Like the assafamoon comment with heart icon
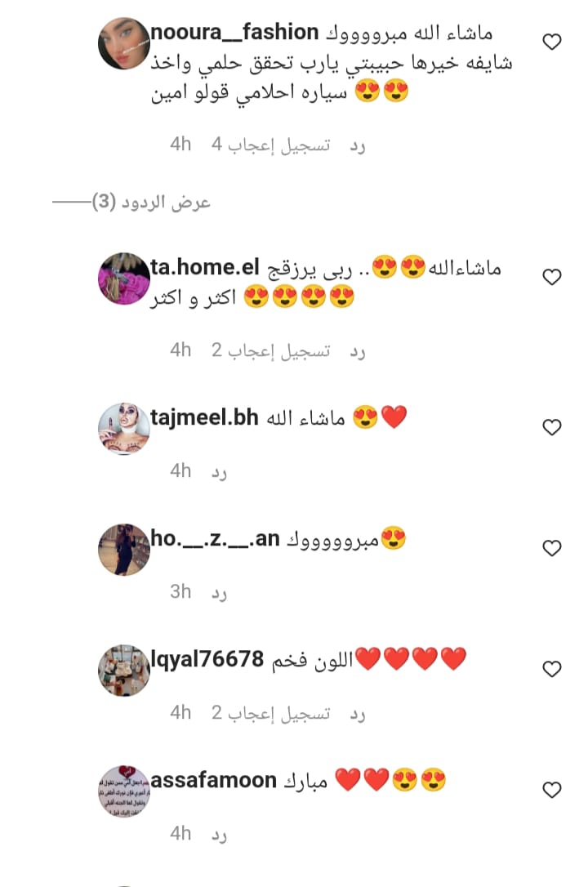Screen dimensions: 588x887 [552, 790]
